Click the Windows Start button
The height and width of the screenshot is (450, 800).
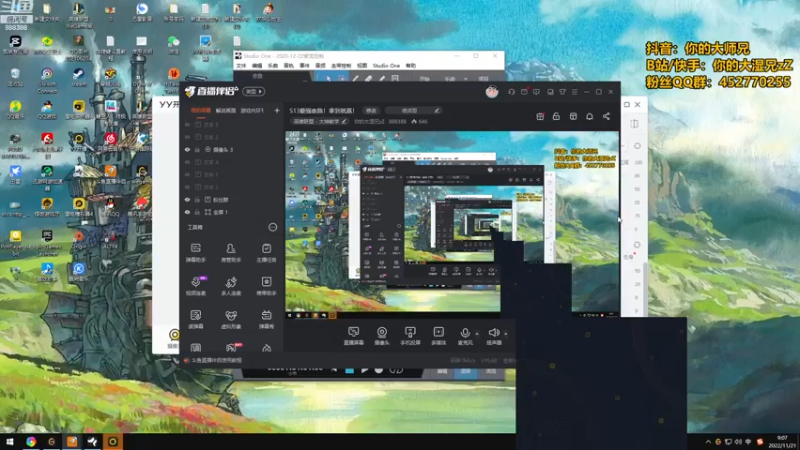click(9, 441)
